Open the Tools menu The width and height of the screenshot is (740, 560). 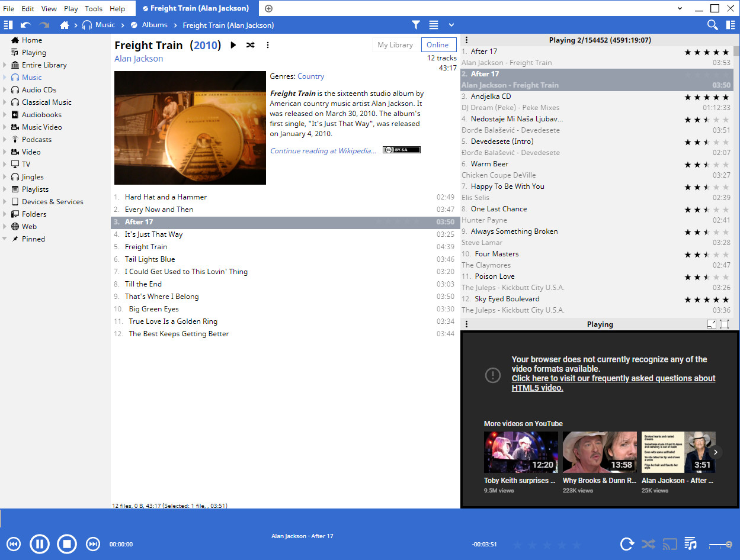click(94, 8)
